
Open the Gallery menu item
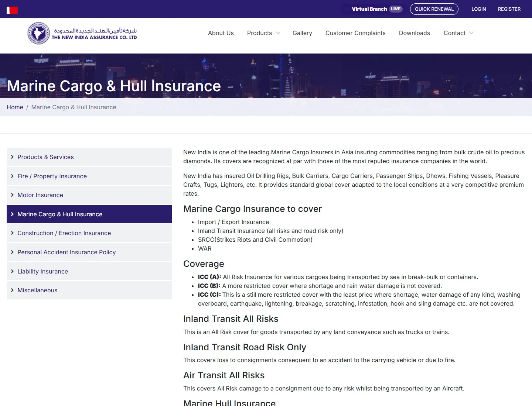coord(302,33)
